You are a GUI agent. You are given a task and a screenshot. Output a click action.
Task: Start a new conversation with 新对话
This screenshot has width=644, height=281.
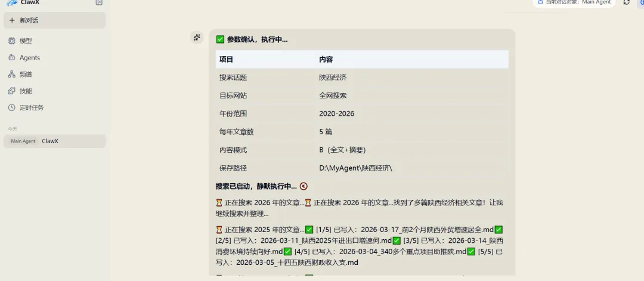[54, 20]
